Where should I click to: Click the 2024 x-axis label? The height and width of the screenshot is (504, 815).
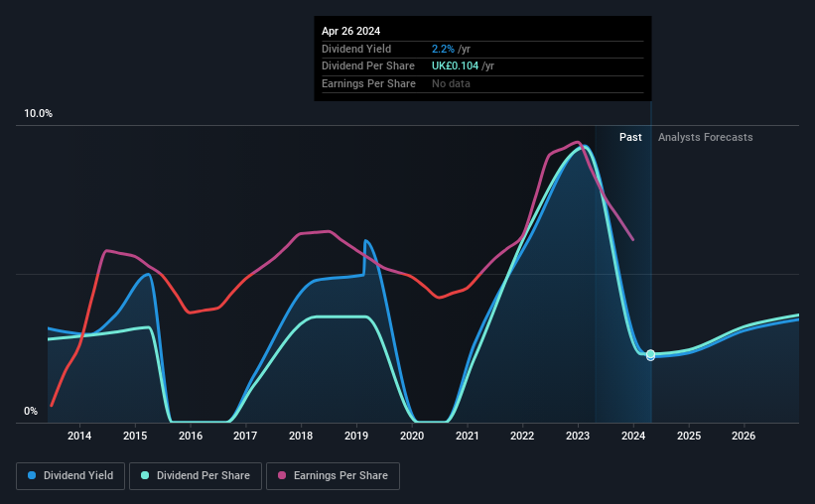(x=633, y=436)
